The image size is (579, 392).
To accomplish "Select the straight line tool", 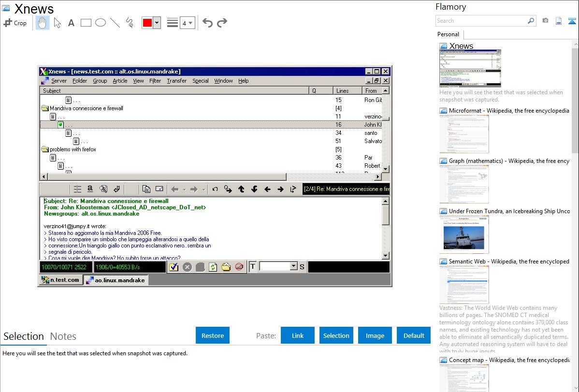I will click(115, 23).
